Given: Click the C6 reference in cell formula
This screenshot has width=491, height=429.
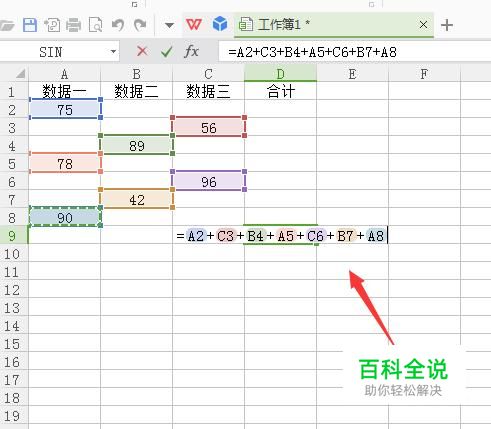Looking at the screenshot, I should tap(315, 236).
